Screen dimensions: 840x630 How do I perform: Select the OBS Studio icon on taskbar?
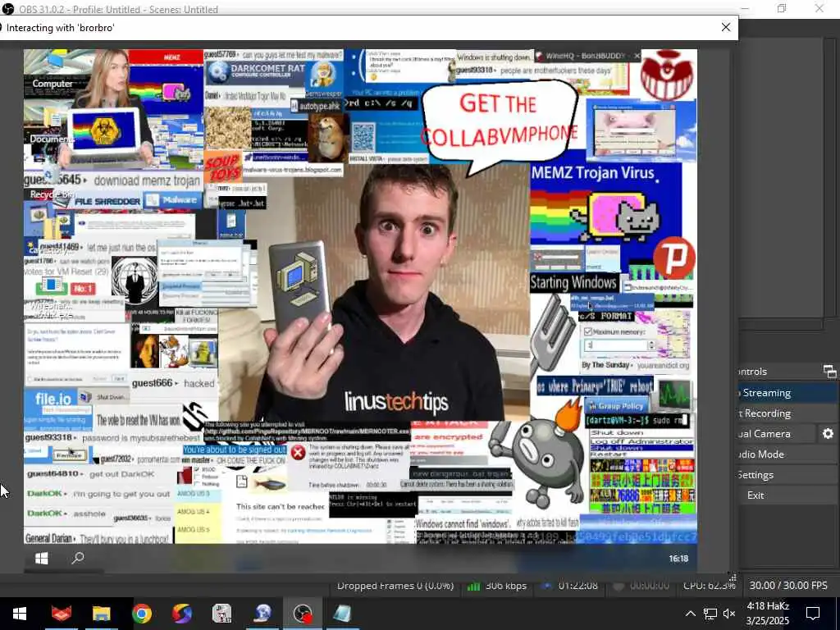click(303, 614)
